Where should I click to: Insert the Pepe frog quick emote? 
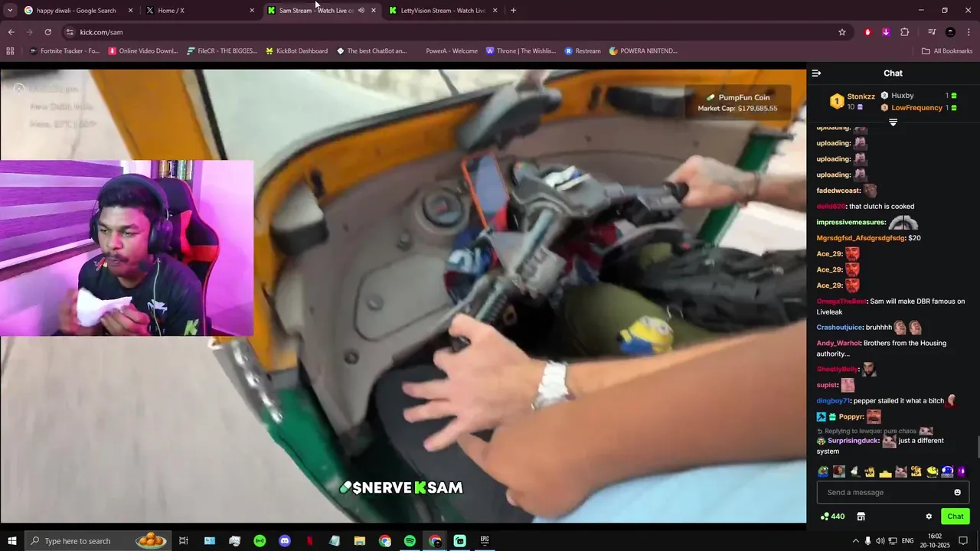(823, 471)
